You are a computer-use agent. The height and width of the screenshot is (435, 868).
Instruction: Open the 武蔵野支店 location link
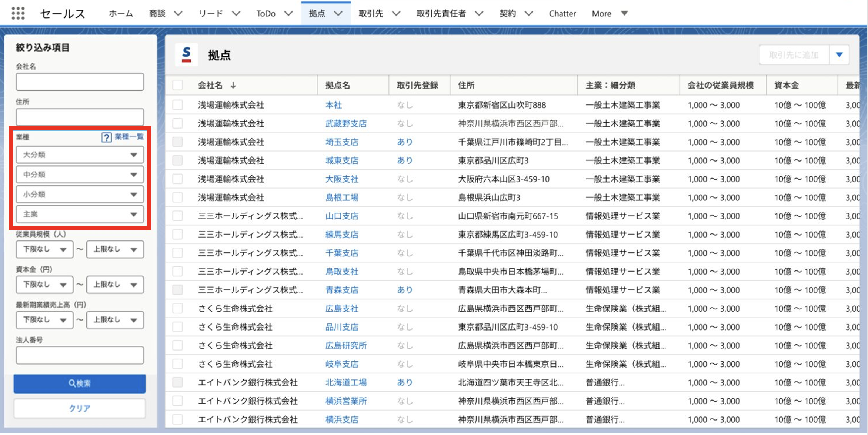click(x=345, y=124)
